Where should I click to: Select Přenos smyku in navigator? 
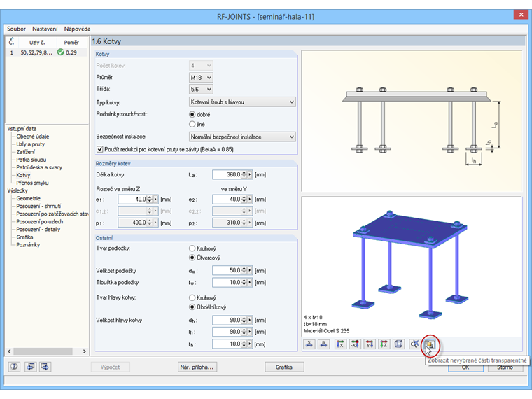pos(32,183)
